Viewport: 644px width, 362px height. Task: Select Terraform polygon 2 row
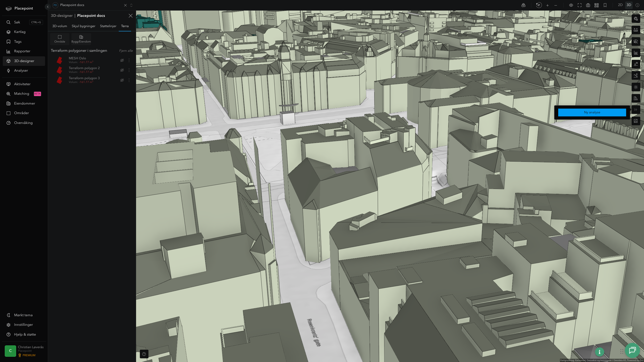point(92,70)
